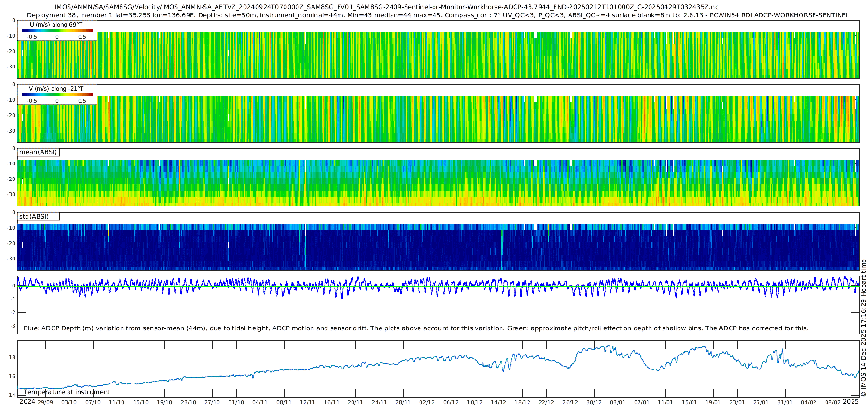The width and height of the screenshot is (868, 410).
Task: Click the 'V (m/s) along -21°T' legend title
Action: point(56,88)
